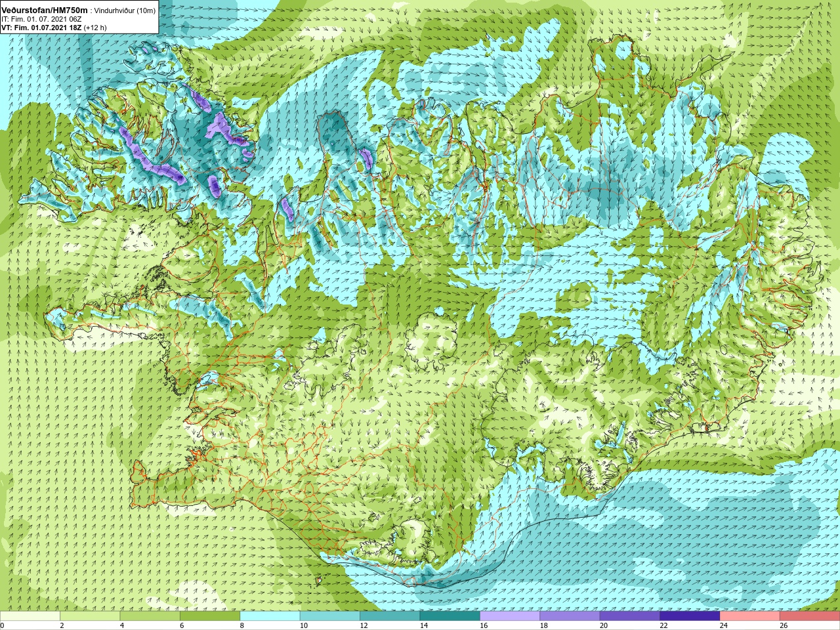The image size is (840, 630).
Task: Click the medium green 4–6 legend swatch
Action: coord(150,616)
